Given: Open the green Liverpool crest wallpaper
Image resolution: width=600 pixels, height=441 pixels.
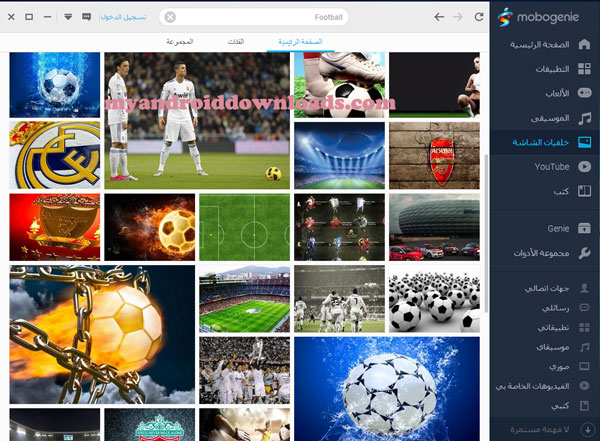Looking at the screenshot, I should click(150, 425).
